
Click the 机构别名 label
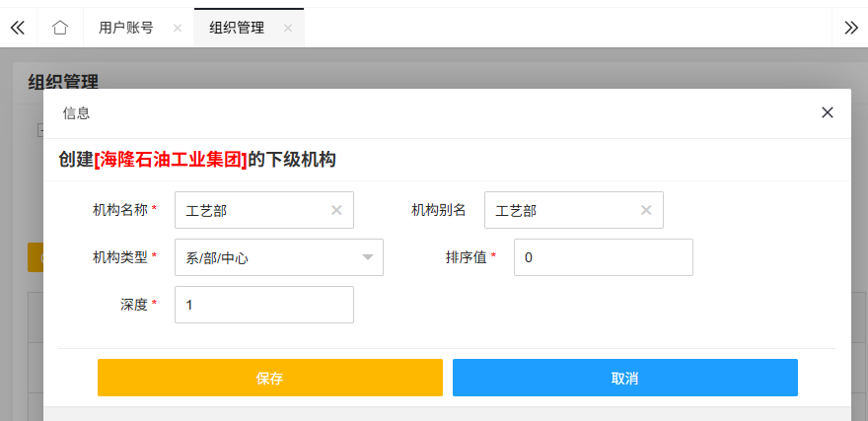(x=438, y=210)
